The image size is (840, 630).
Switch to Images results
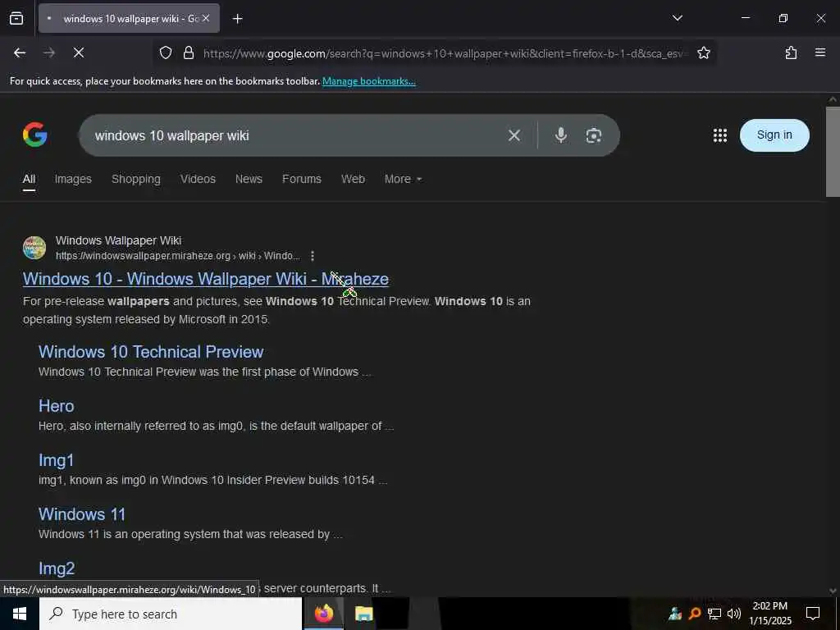[x=73, y=180]
